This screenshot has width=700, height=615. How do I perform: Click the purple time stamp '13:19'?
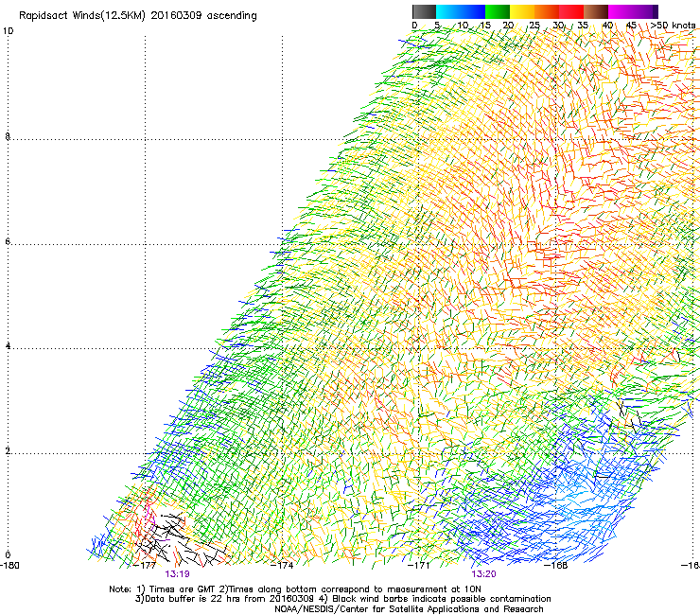177,574
